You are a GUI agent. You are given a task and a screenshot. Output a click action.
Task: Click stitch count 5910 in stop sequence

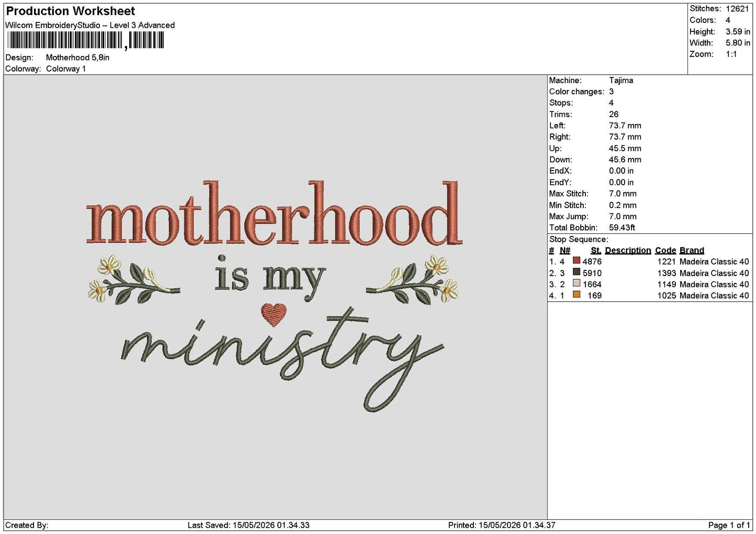click(x=592, y=273)
